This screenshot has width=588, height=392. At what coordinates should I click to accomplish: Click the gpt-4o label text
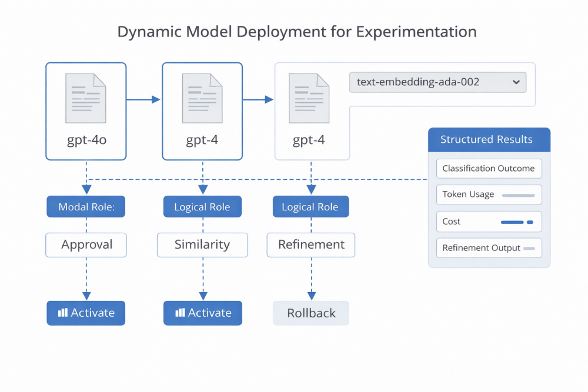click(86, 140)
